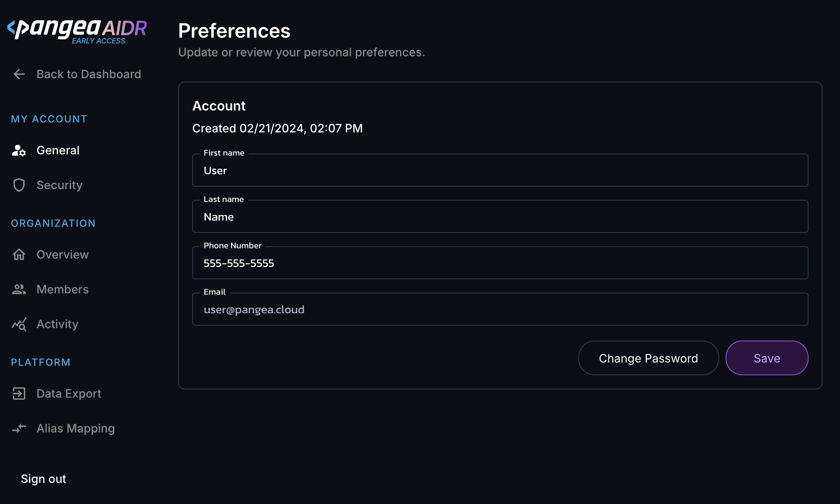Focus the First name field
The image size is (840, 504).
[x=500, y=170]
